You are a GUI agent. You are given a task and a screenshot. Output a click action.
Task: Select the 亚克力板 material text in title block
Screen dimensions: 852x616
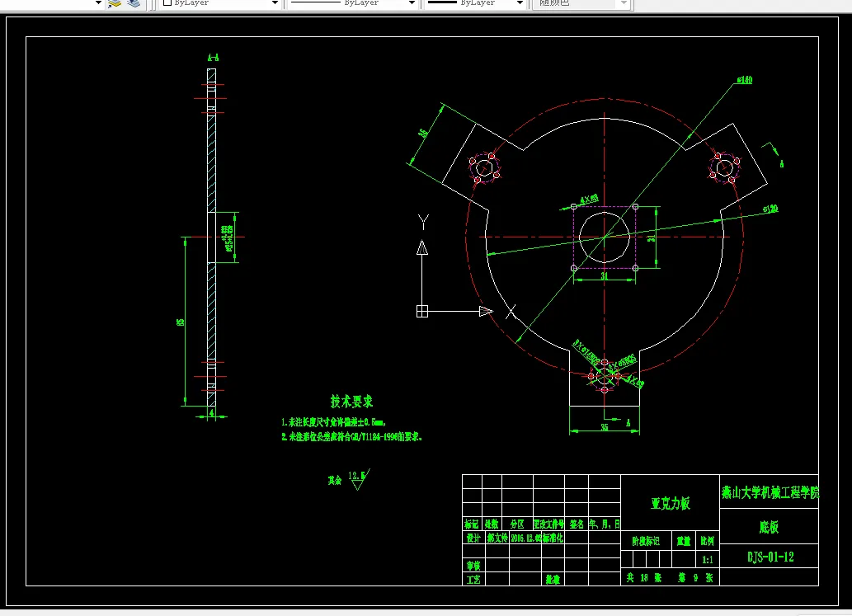[x=670, y=504]
